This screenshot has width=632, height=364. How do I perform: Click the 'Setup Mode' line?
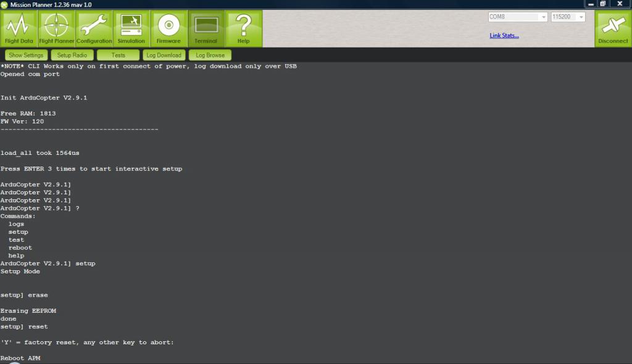click(x=20, y=271)
